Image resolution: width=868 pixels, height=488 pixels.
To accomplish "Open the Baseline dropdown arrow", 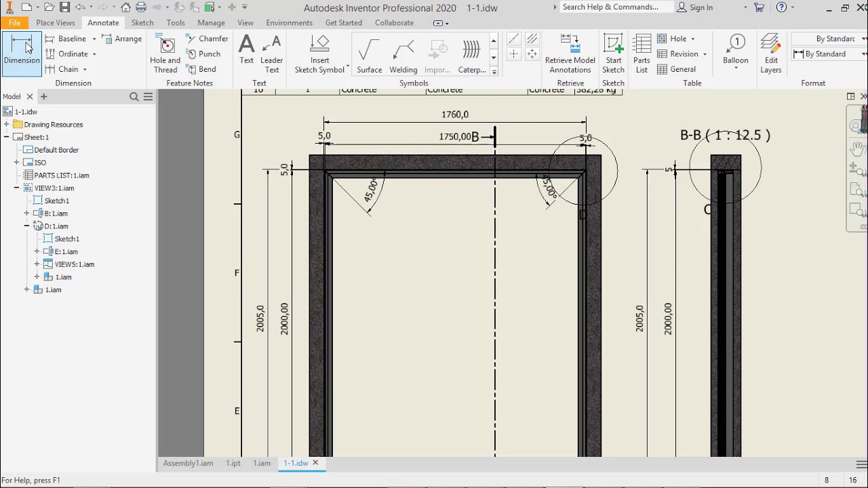I will (94, 39).
